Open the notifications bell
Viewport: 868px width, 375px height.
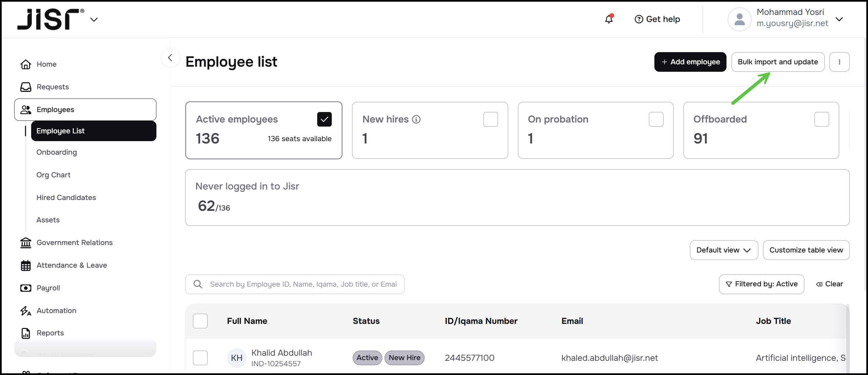click(x=609, y=19)
